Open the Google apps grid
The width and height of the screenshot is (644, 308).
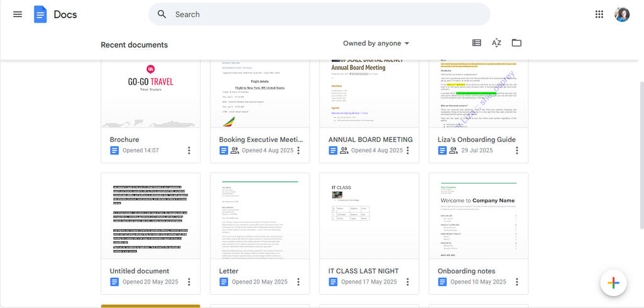click(599, 14)
